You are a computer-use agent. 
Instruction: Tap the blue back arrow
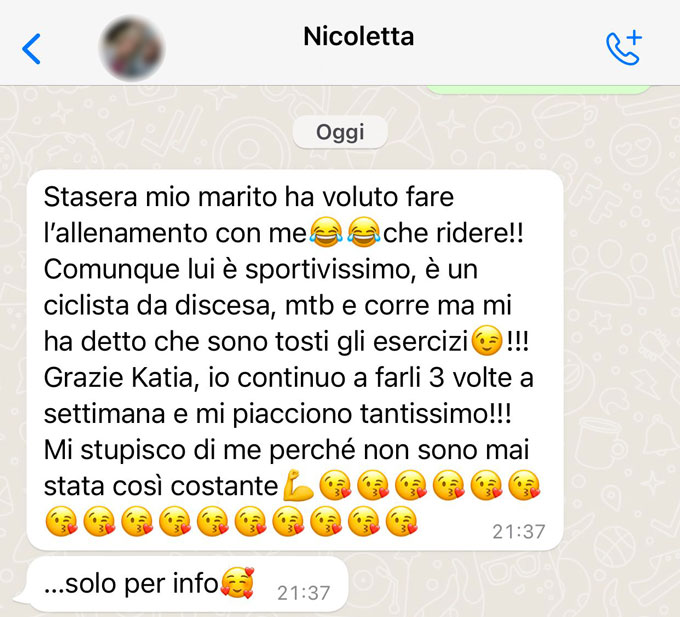coord(31,49)
